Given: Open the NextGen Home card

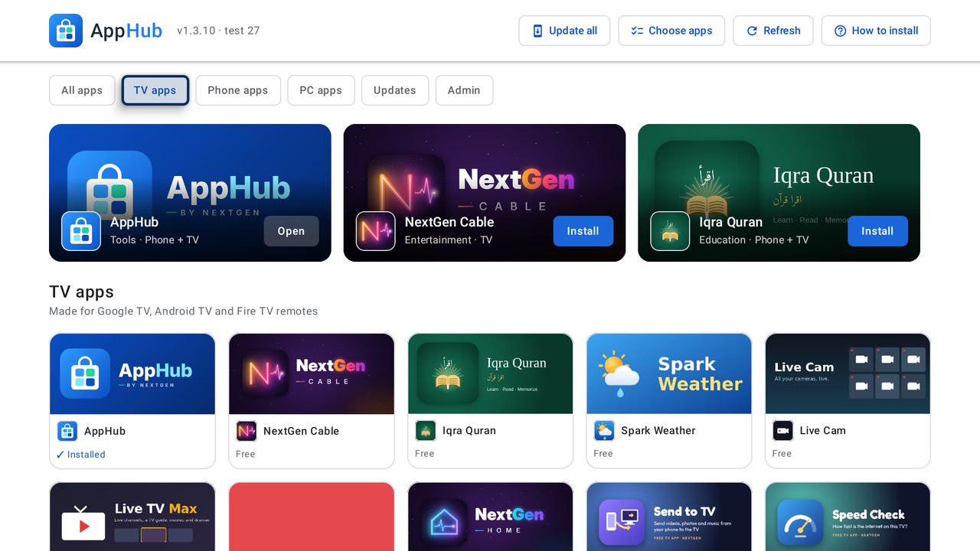Looking at the screenshot, I should click(490, 517).
